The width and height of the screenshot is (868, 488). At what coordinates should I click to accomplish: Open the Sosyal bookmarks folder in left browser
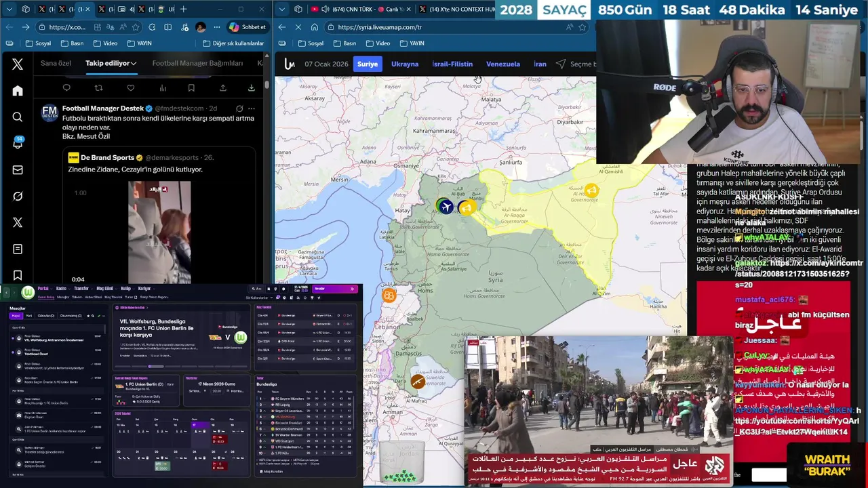pyautogui.click(x=38, y=43)
